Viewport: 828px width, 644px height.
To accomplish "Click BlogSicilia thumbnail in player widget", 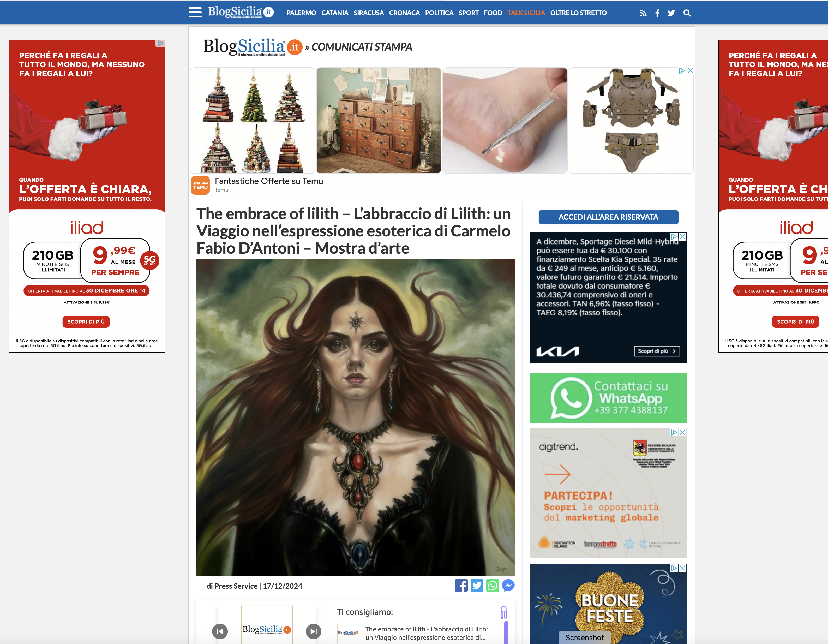I will (267, 625).
